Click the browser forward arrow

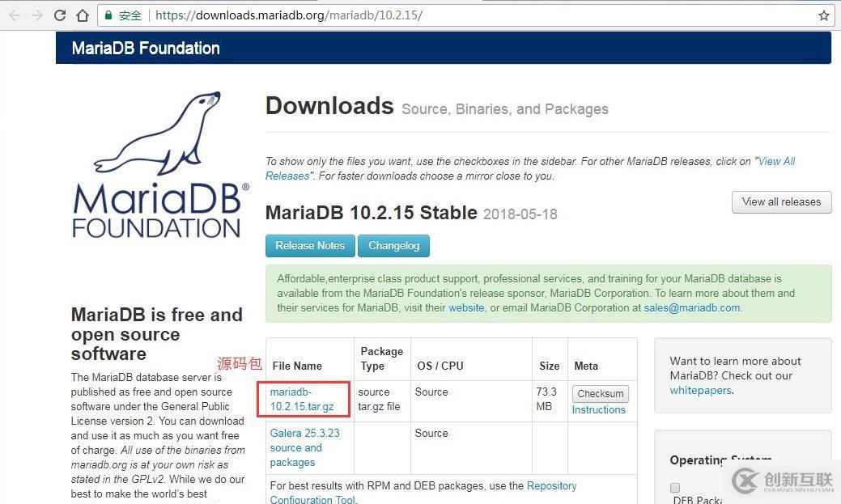[37, 15]
